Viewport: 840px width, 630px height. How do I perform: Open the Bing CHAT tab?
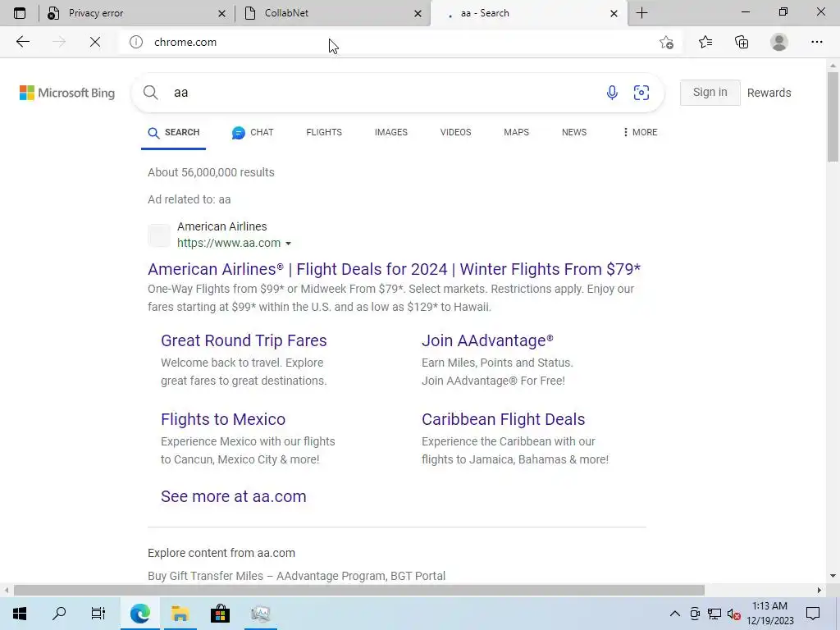tap(253, 132)
